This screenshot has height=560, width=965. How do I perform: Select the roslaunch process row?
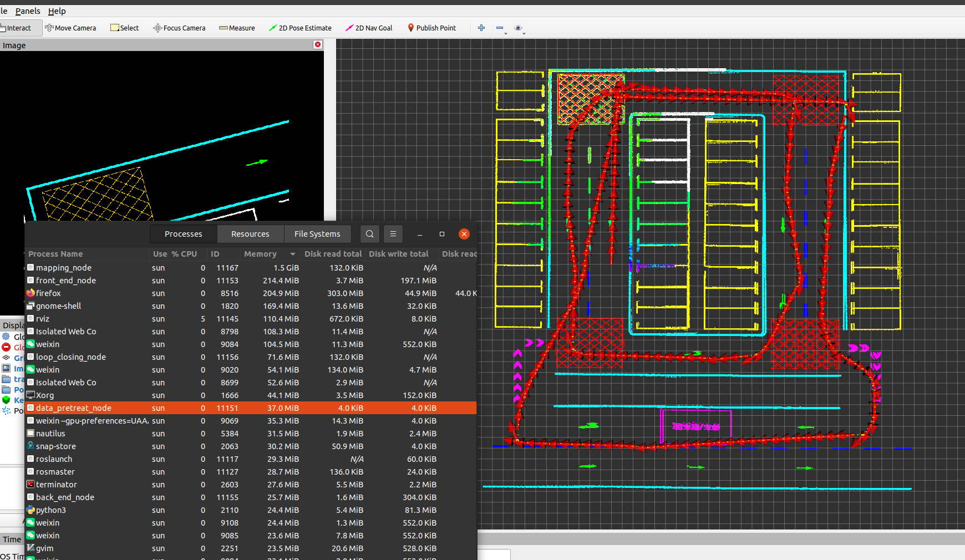[251, 459]
